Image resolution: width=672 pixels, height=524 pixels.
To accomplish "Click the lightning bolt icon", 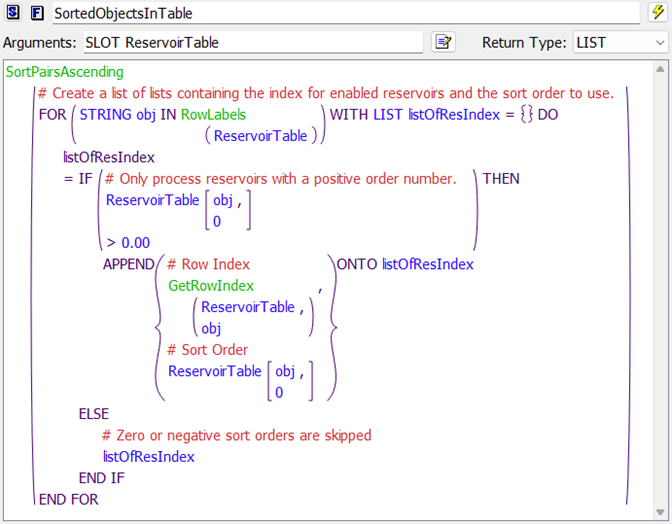I will click(657, 13).
